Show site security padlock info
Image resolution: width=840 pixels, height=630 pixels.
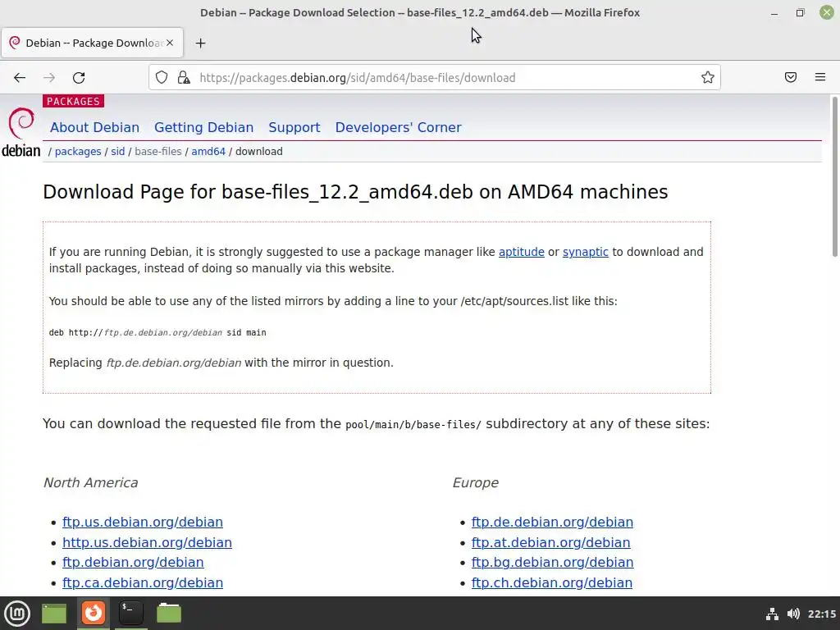click(184, 78)
